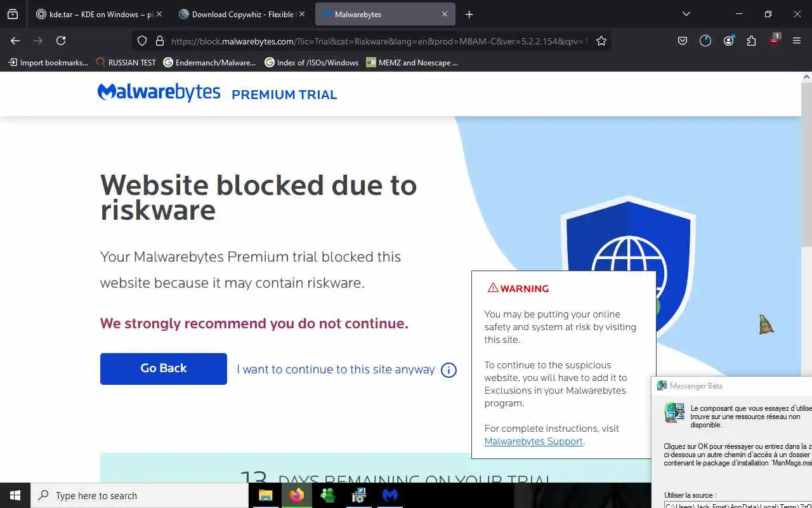Viewport: 812px width, 508px height.
Task: Open File Explorer from taskbar
Action: 265,495
